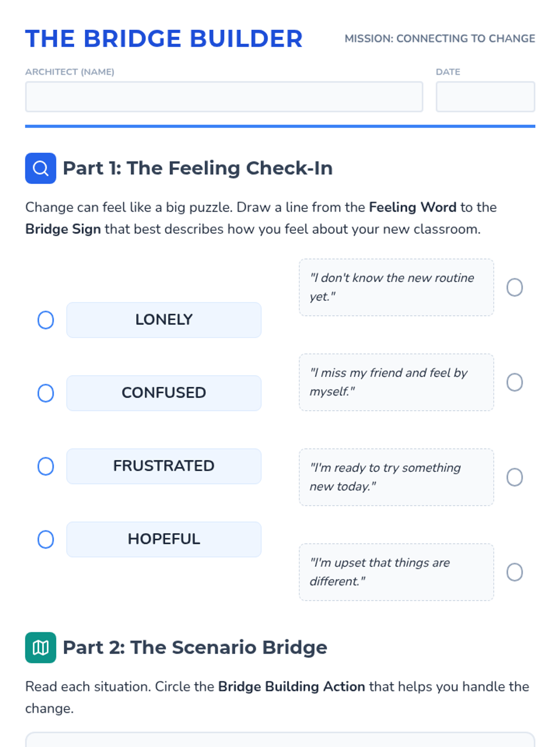This screenshot has height=747, width=560.
Task: Select the circle next to CONFUSED
Action: click(46, 393)
